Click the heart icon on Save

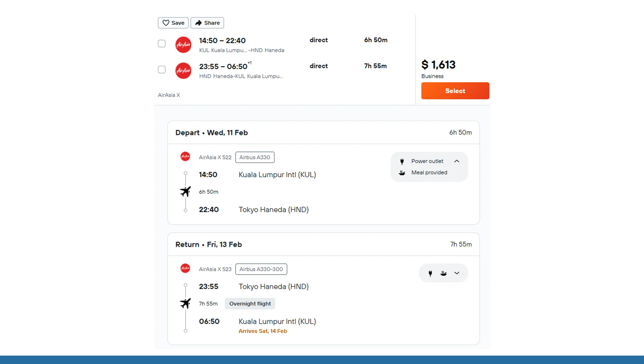click(x=166, y=23)
